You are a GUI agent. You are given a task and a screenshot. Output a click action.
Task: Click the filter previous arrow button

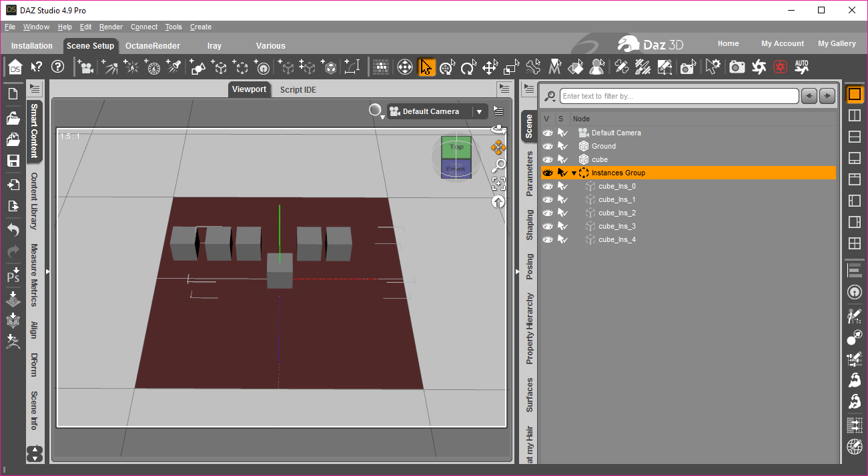[x=809, y=96]
